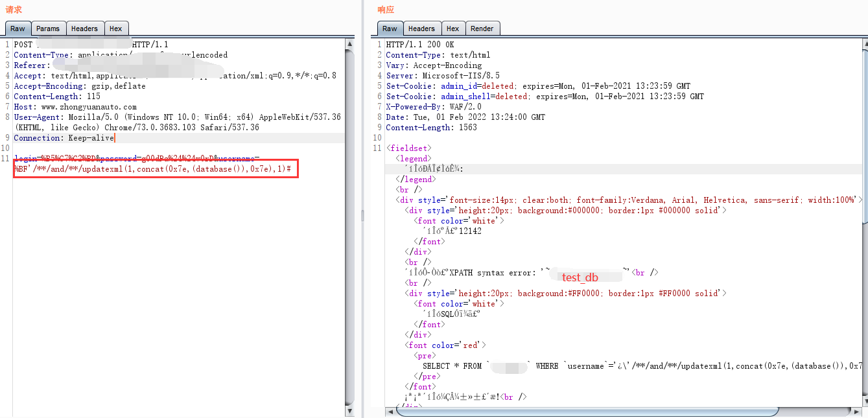Click the XPATH syntax error line
This screenshot has height=418, width=868.
(x=532, y=273)
